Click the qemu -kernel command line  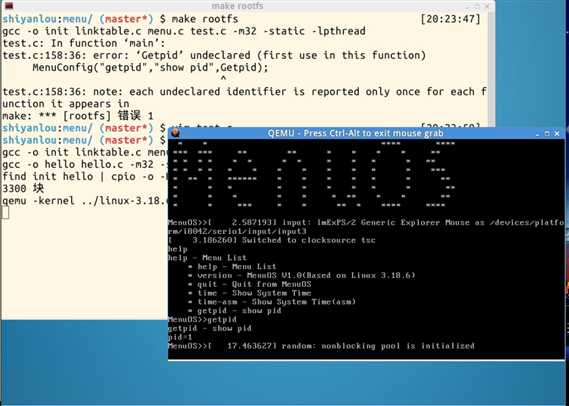click(x=85, y=201)
